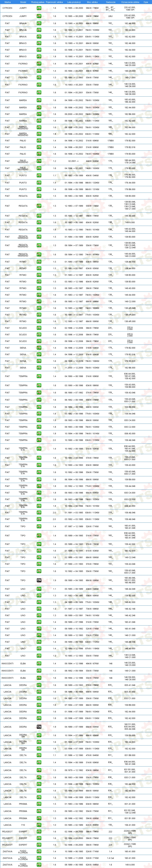Click the fuel icon in the Lancia Prisma 59kW row

[39, 818]
